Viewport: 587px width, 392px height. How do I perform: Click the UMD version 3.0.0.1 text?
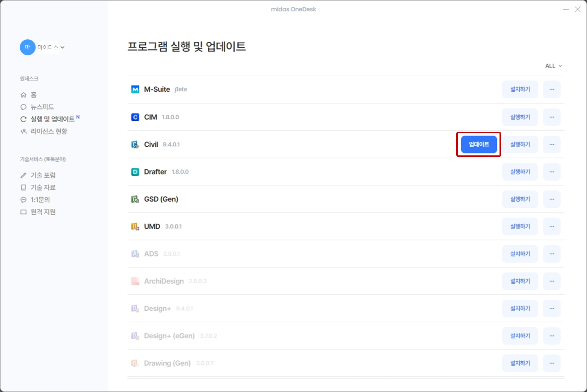pos(173,226)
